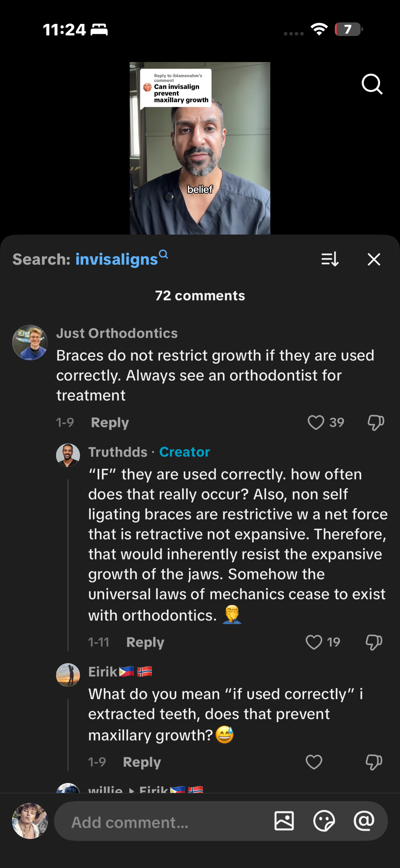Like Just Orthodontics' comment

(316, 422)
